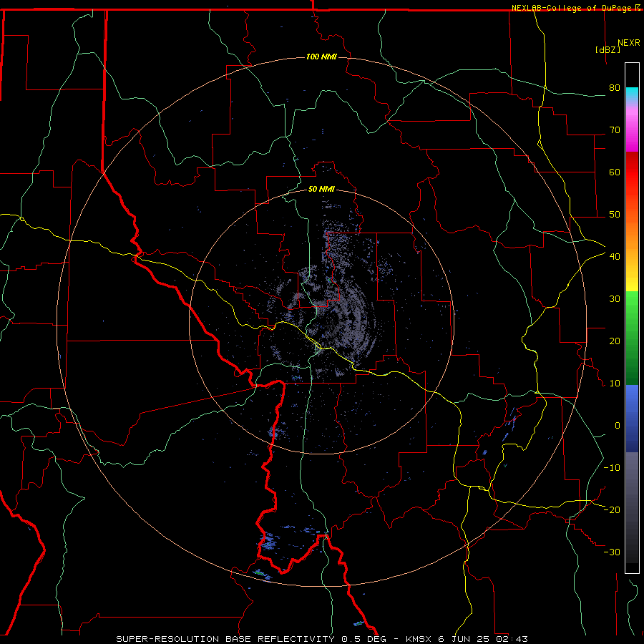The height and width of the screenshot is (644, 644).
Task: Click "SUPER-RESOLUTION" in the bottom caption
Action: 167,639
